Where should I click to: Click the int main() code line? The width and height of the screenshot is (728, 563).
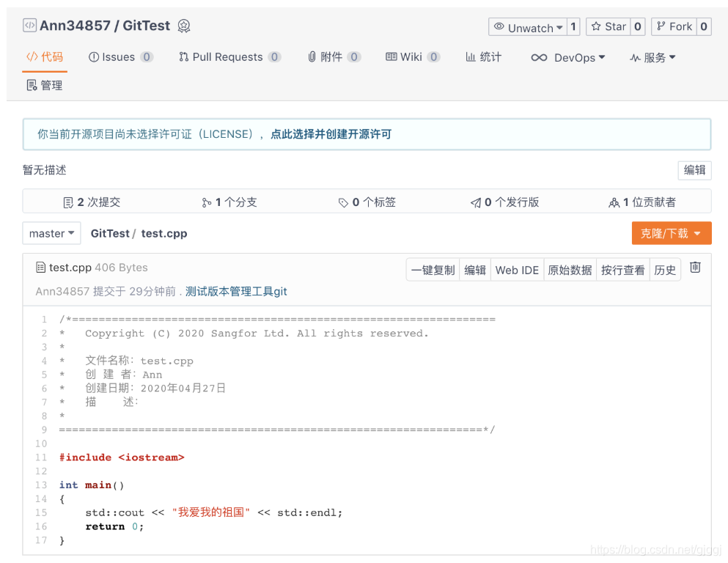pyautogui.click(x=92, y=485)
